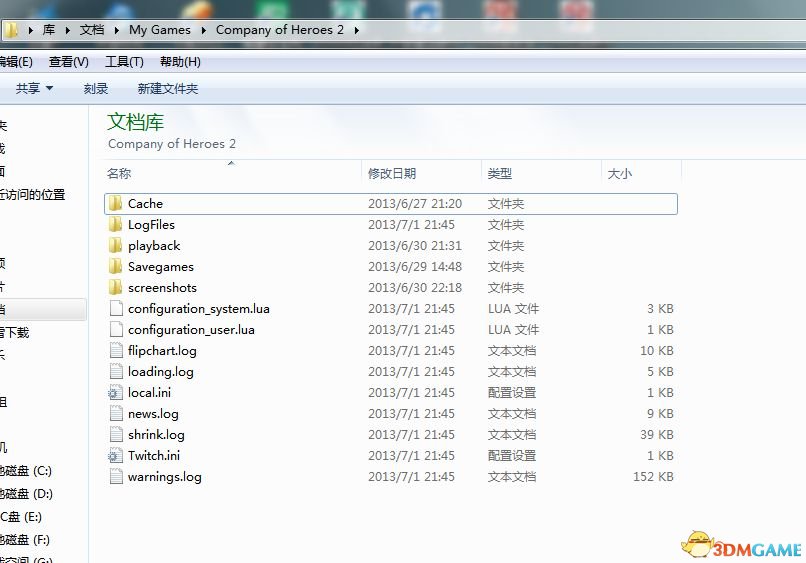Open the 工具(T) menu
The image size is (806, 563).
click(124, 62)
